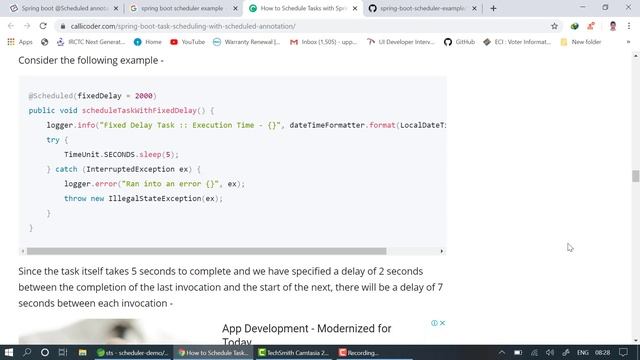Show hidden system tray icons
This screenshot has height=360, width=640.
(x=502, y=352)
